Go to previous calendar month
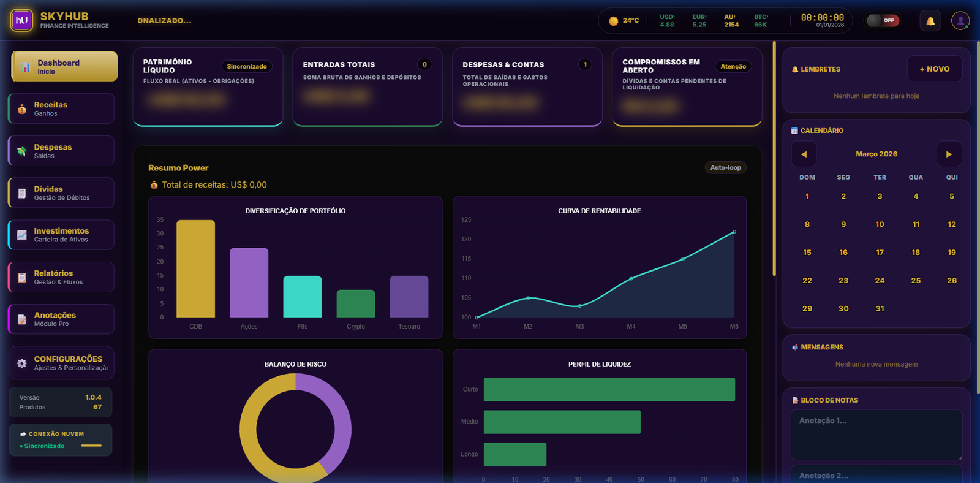This screenshot has height=483, width=980. [x=804, y=154]
